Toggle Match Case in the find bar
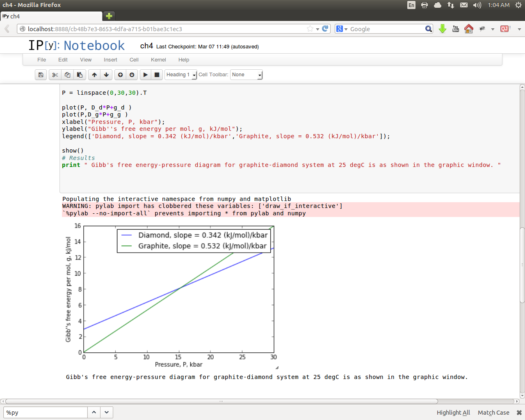Viewport: 525px width, 420px height. click(493, 413)
